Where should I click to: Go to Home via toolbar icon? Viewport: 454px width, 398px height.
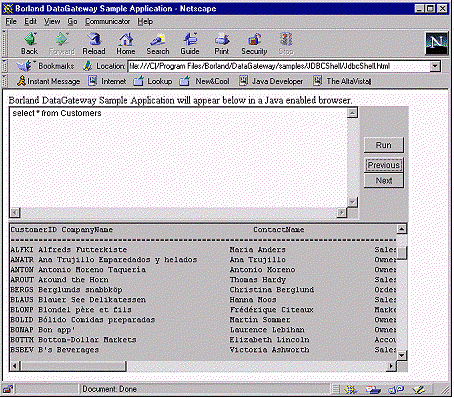pyautogui.click(x=126, y=44)
